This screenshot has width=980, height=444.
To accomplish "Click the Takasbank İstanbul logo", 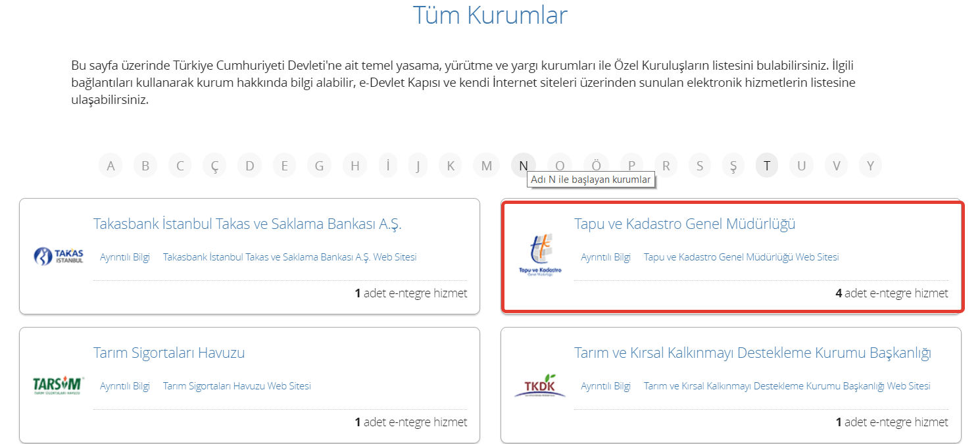I will [58, 257].
